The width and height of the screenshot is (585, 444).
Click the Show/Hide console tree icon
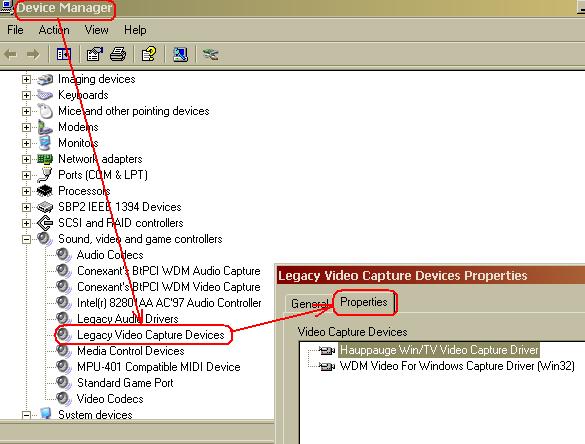point(64,54)
